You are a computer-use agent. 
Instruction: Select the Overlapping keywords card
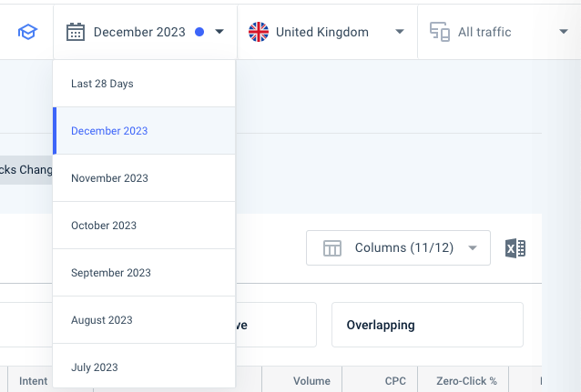coord(427,325)
